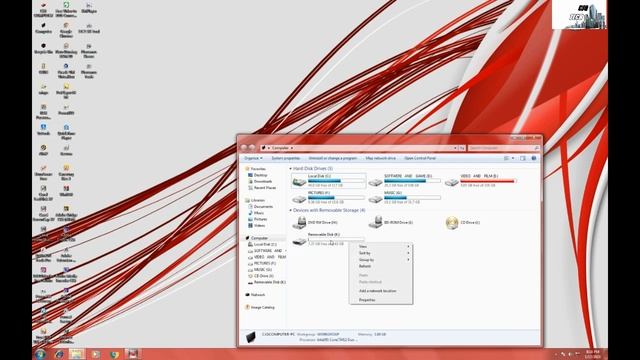Click the computer icon in details pane
The image size is (640, 360).
point(250,337)
